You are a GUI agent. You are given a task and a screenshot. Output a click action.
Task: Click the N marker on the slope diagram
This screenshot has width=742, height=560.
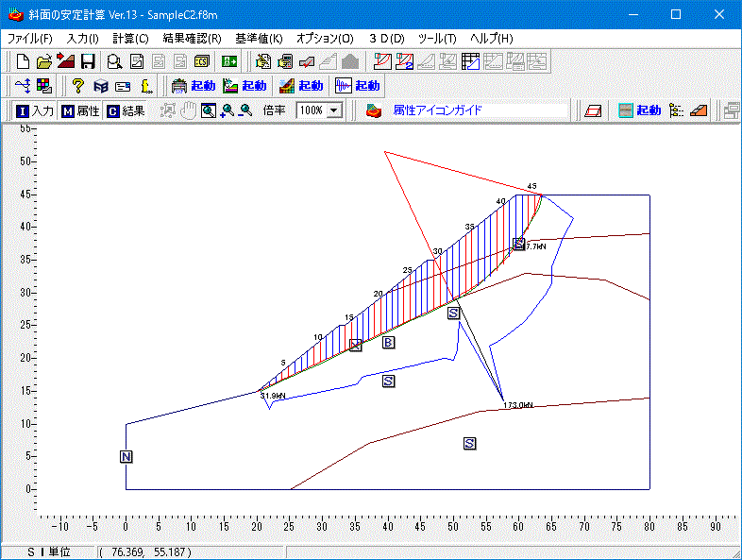pos(126,457)
